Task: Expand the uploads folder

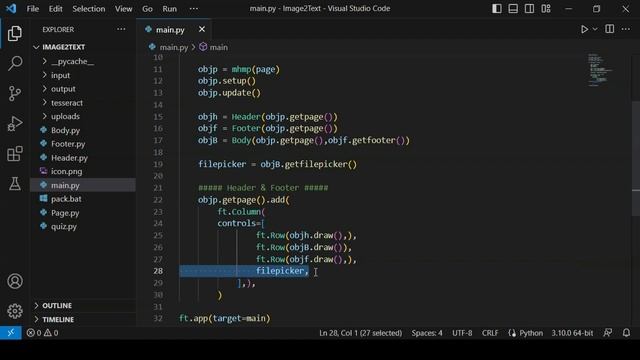Action: (x=83, y=116)
